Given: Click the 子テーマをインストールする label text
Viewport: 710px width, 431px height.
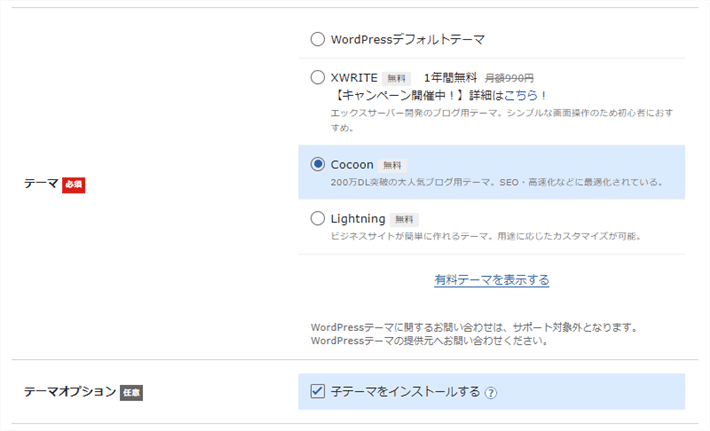Looking at the screenshot, I should 405,392.
